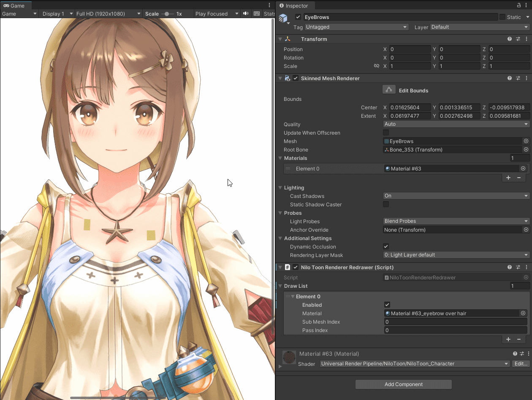Open the Shader dropdown
The height and width of the screenshot is (400, 532).
tap(415, 364)
